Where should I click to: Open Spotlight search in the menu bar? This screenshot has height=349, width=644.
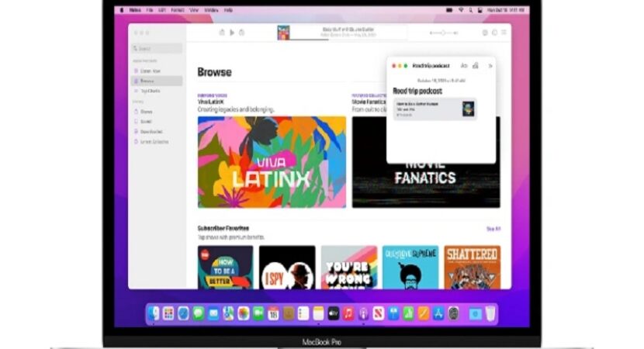point(471,10)
